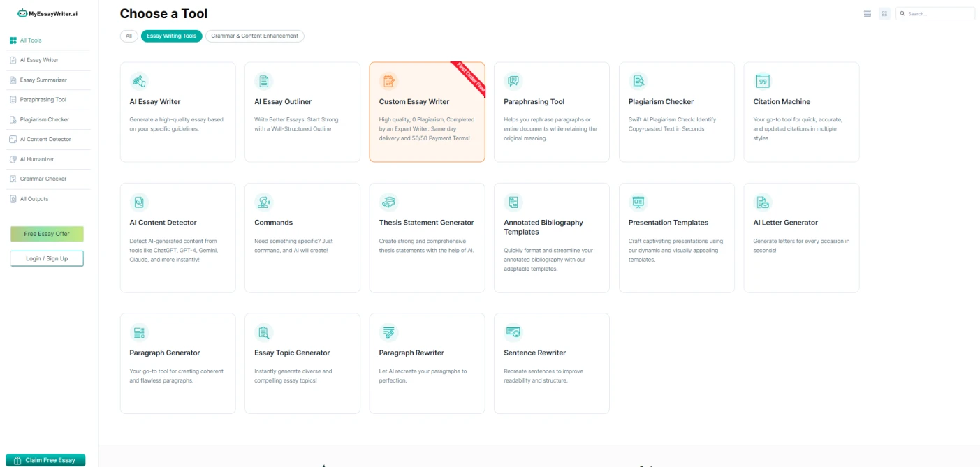Click 'Swift AI Plagiarism Check' description text
The height and width of the screenshot is (467, 980).
672,124
